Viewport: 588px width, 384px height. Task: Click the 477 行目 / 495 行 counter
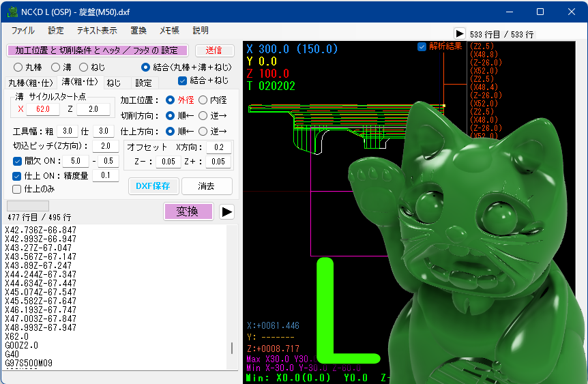point(40,218)
